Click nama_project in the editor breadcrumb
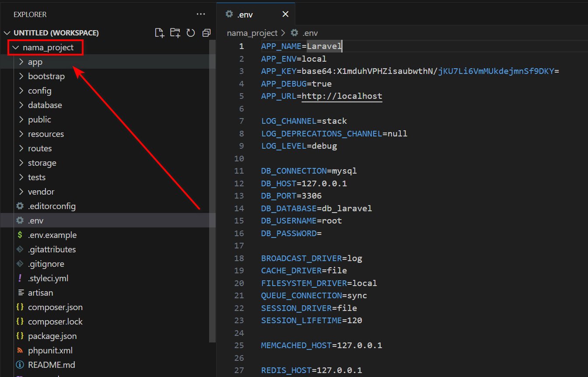 click(x=252, y=33)
